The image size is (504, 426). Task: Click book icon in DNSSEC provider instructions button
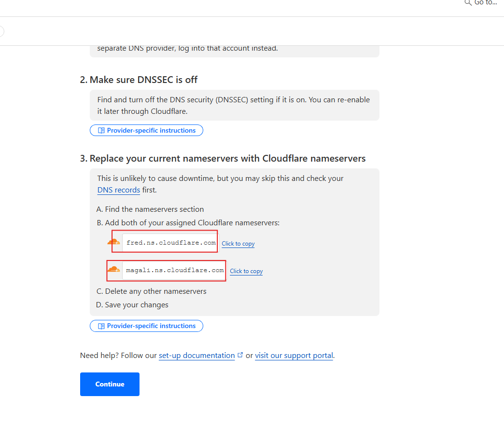point(101,130)
